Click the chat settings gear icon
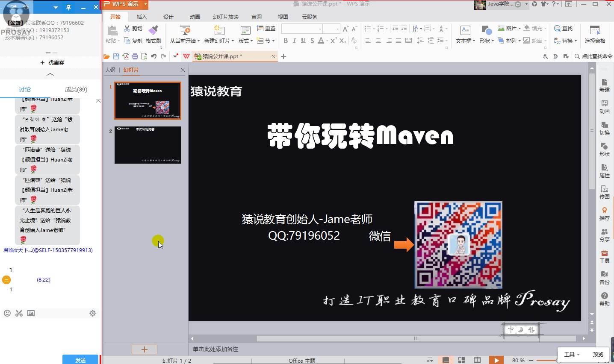614x364 pixels. (x=93, y=313)
